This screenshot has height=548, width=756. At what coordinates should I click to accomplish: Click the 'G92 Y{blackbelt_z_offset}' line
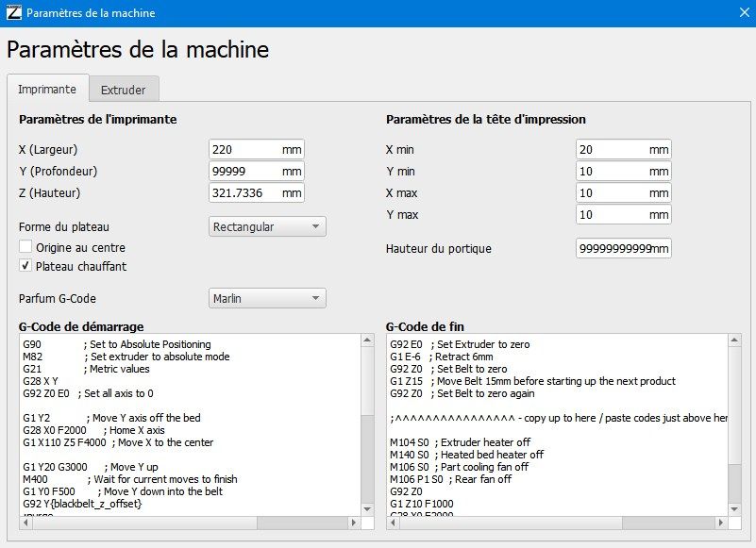(x=82, y=504)
